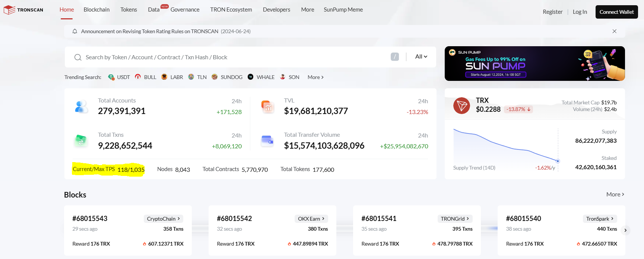Click the announcement bell icon
644x259 pixels.
(x=75, y=31)
